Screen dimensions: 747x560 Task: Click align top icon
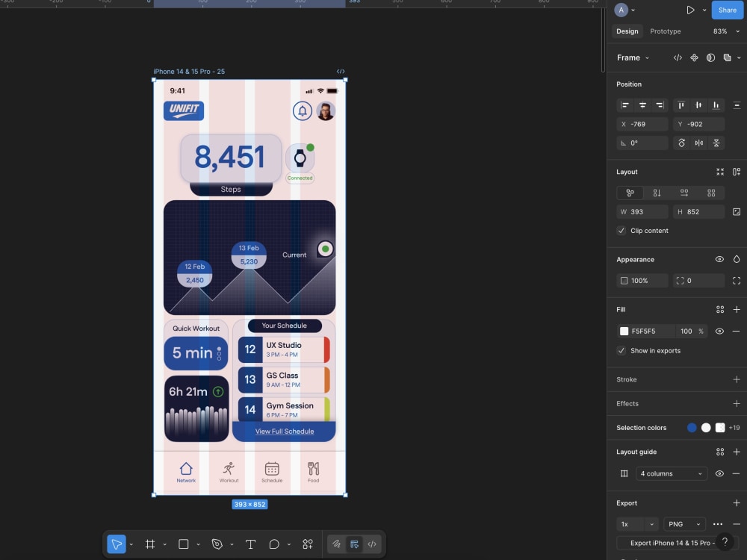click(x=681, y=105)
